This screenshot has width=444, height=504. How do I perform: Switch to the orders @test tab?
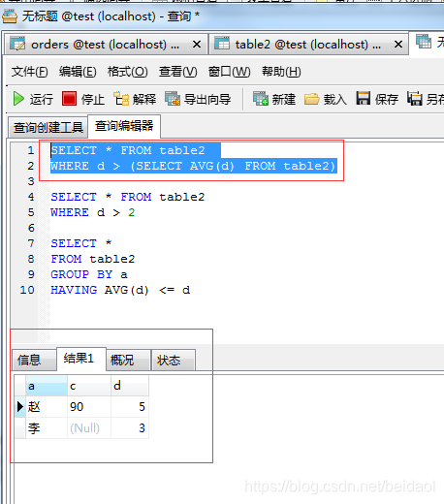tap(106, 45)
